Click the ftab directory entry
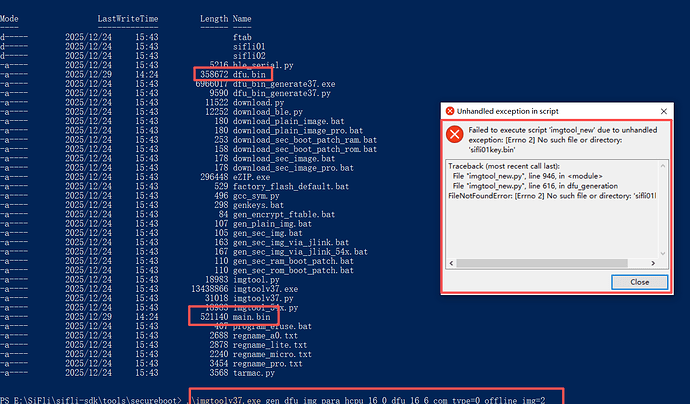The height and width of the screenshot is (404, 690). point(241,36)
